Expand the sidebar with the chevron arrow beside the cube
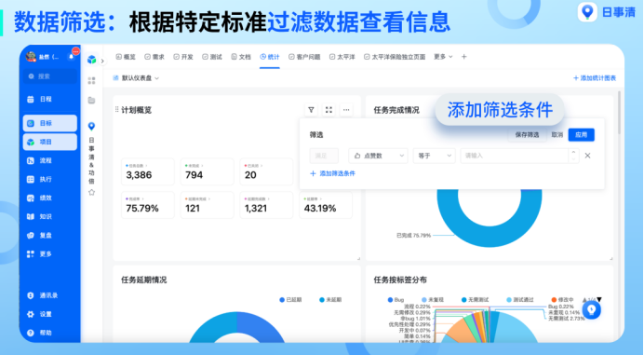The height and width of the screenshot is (355, 644). [x=102, y=61]
